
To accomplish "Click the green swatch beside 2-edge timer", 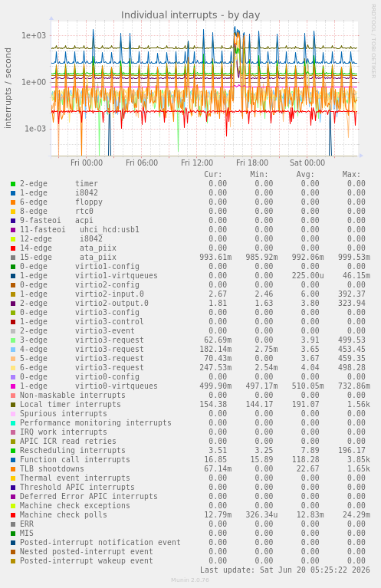I will point(13,184).
